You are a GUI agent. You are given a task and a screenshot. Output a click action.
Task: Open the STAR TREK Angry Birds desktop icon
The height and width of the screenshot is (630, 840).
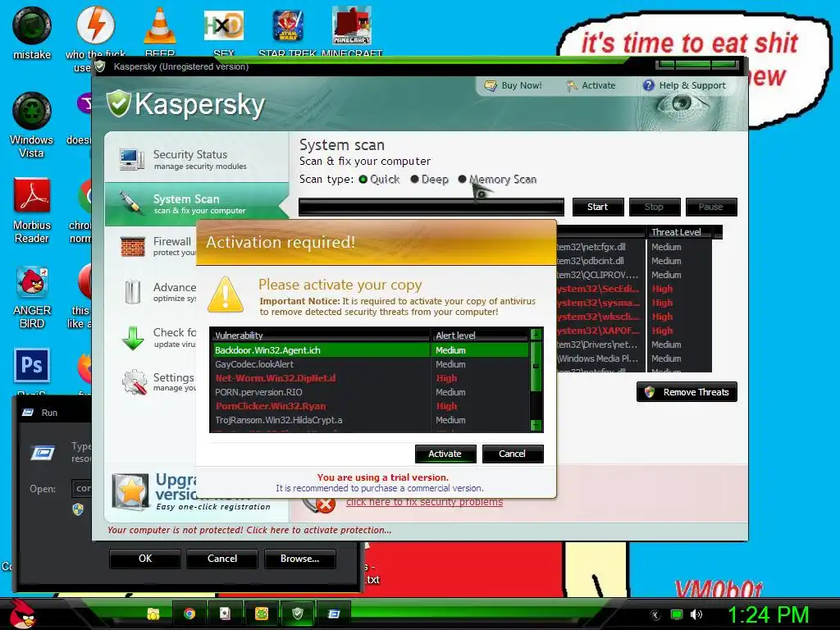pos(288,25)
